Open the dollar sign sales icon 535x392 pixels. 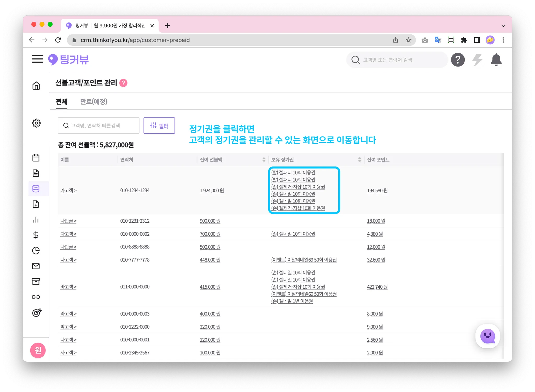point(36,235)
